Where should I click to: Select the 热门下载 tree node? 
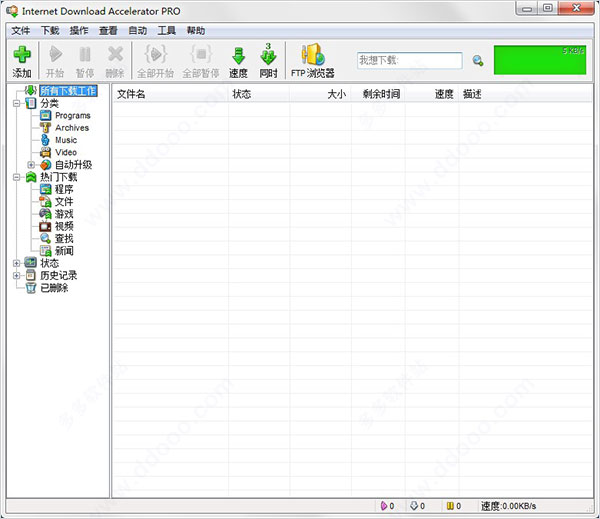(59, 177)
